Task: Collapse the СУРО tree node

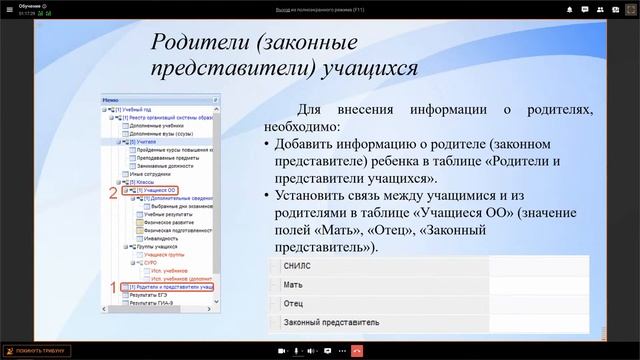Action: tap(133, 263)
